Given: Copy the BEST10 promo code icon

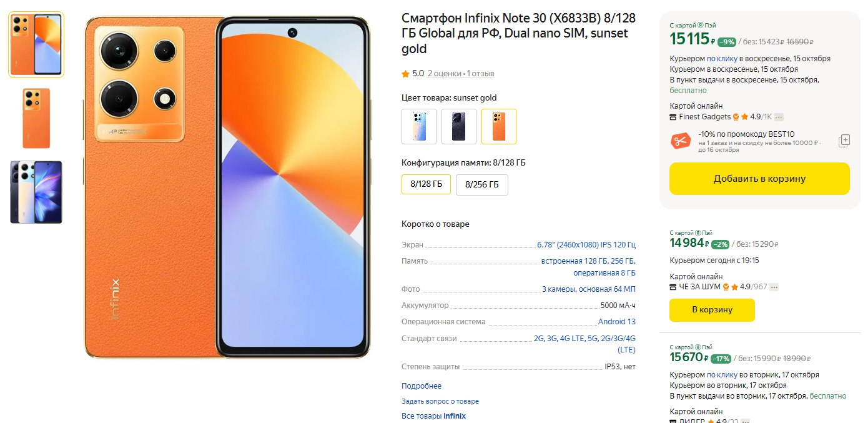Looking at the screenshot, I should (x=844, y=141).
